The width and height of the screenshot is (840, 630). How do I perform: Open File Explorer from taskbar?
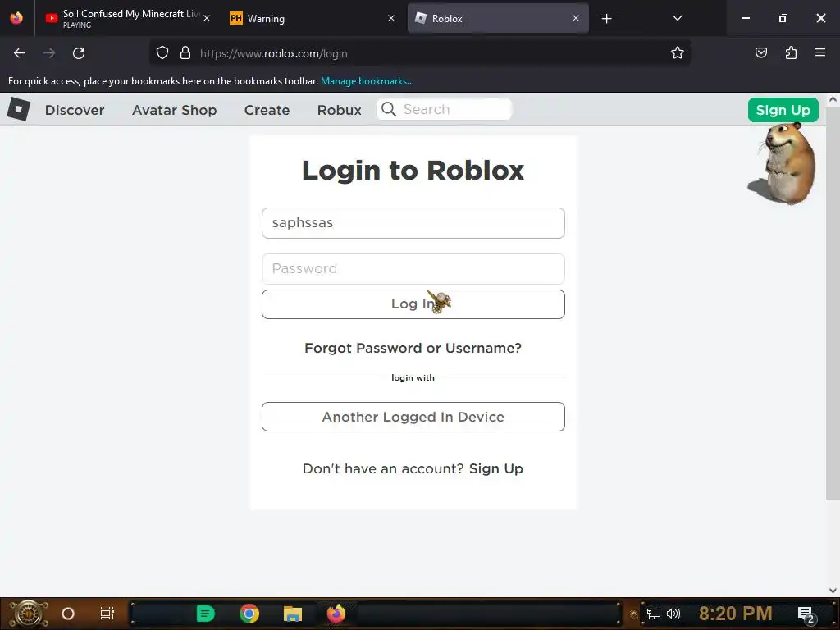293,614
